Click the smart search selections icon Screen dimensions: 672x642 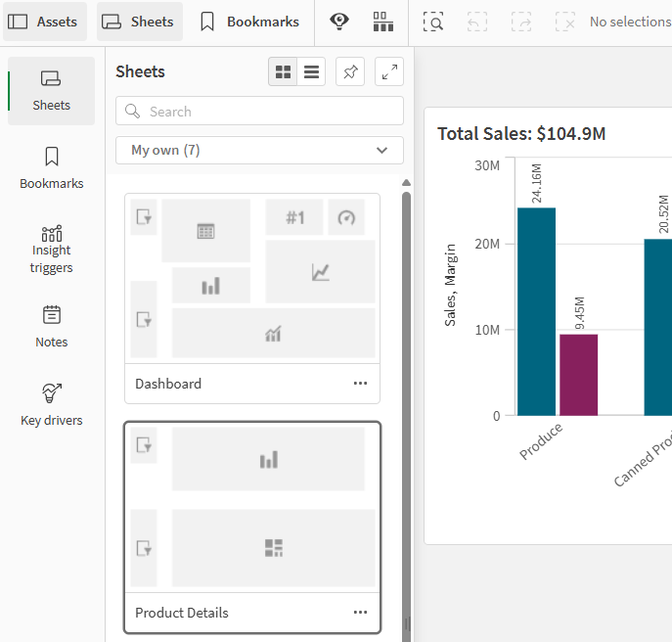433,22
